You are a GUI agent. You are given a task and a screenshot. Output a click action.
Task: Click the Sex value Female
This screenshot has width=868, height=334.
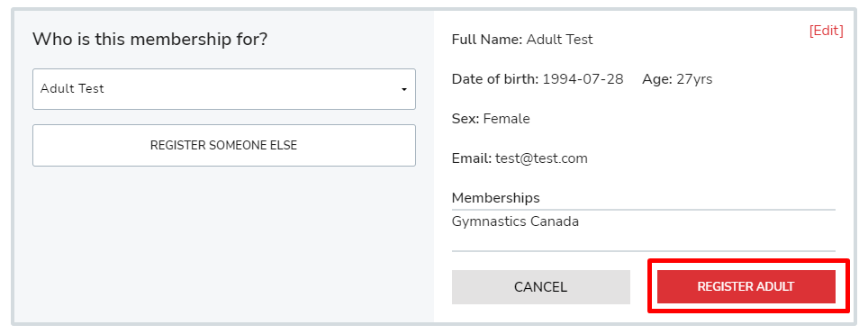(x=507, y=119)
